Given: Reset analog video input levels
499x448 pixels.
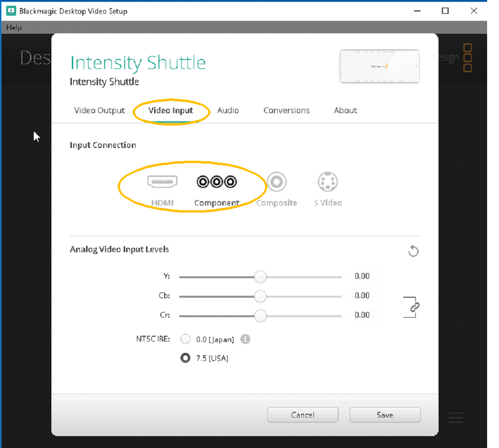Looking at the screenshot, I should (413, 251).
